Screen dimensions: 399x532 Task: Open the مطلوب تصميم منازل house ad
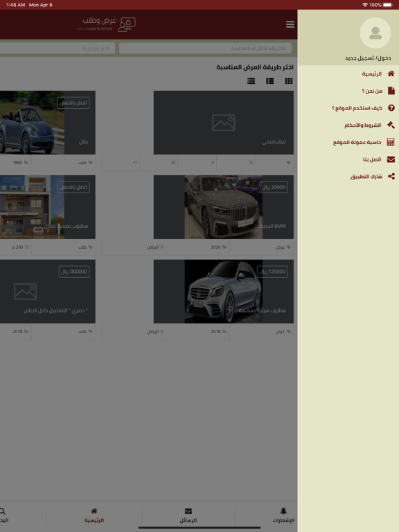48,207
